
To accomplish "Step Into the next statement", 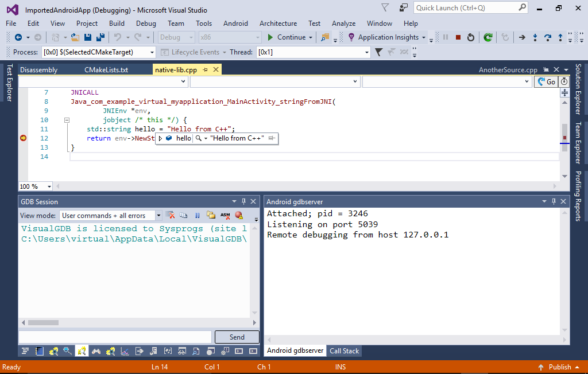I will [535, 37].
